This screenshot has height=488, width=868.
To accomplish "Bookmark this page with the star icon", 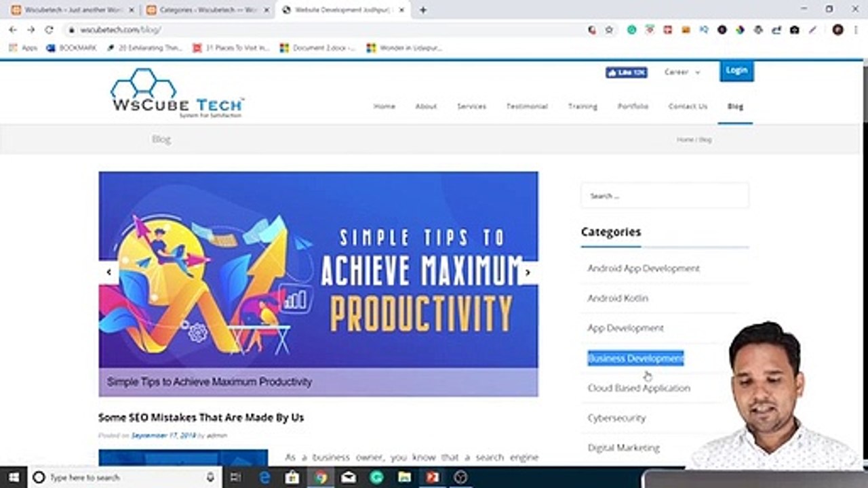I will (x=609, y=30).
